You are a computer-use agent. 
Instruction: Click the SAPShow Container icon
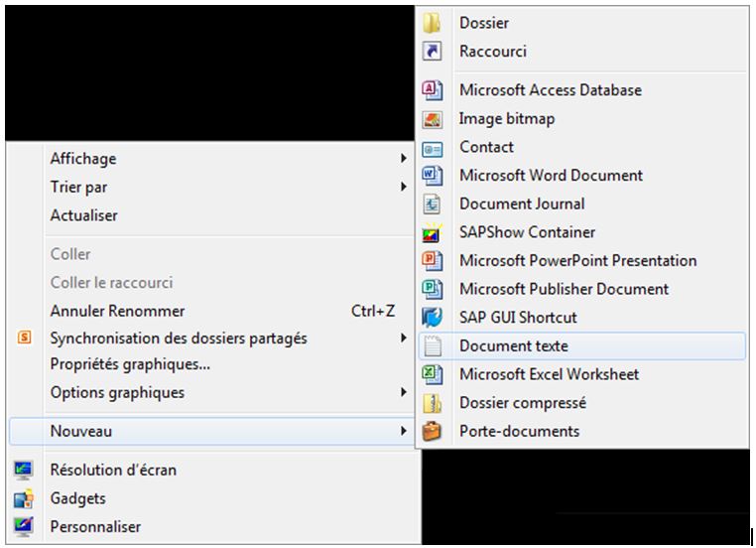(433, 232)
